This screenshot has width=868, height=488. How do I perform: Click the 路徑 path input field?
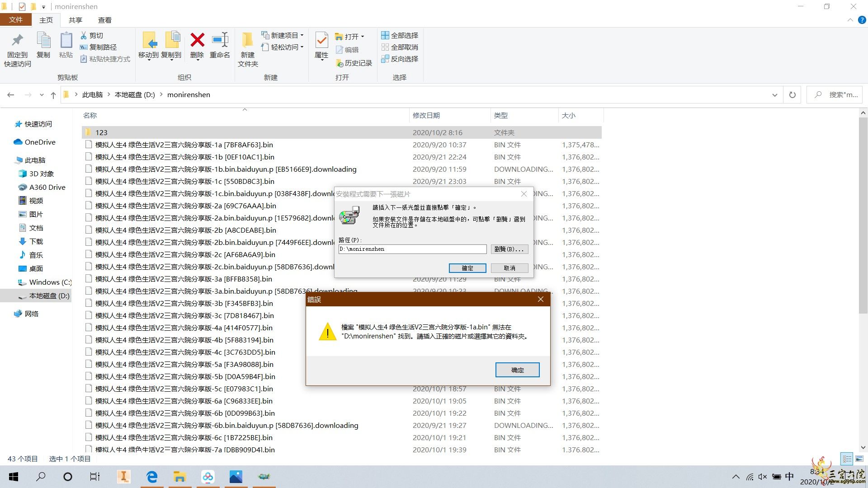tap(412, 249)
